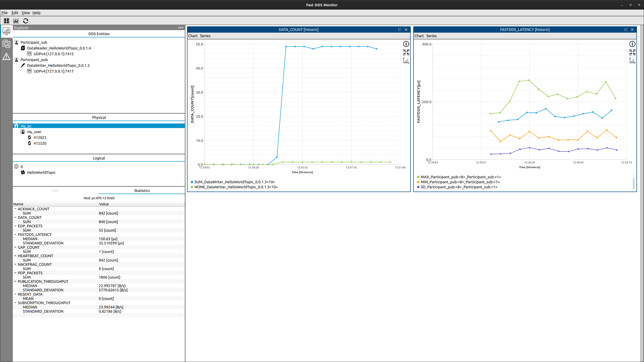Reset zoom on DATA_COUNT chart
Viewport: 644px width, 362px height.
pos(406,52)
